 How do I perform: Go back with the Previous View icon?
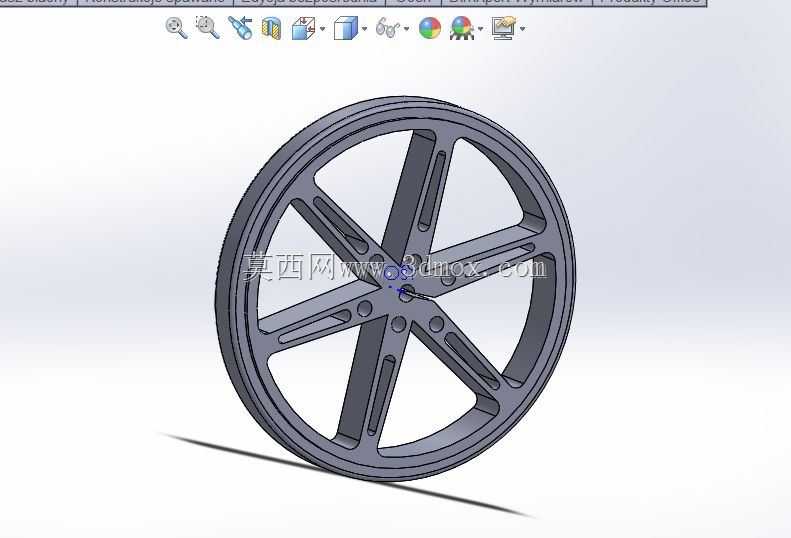[240, 27]
